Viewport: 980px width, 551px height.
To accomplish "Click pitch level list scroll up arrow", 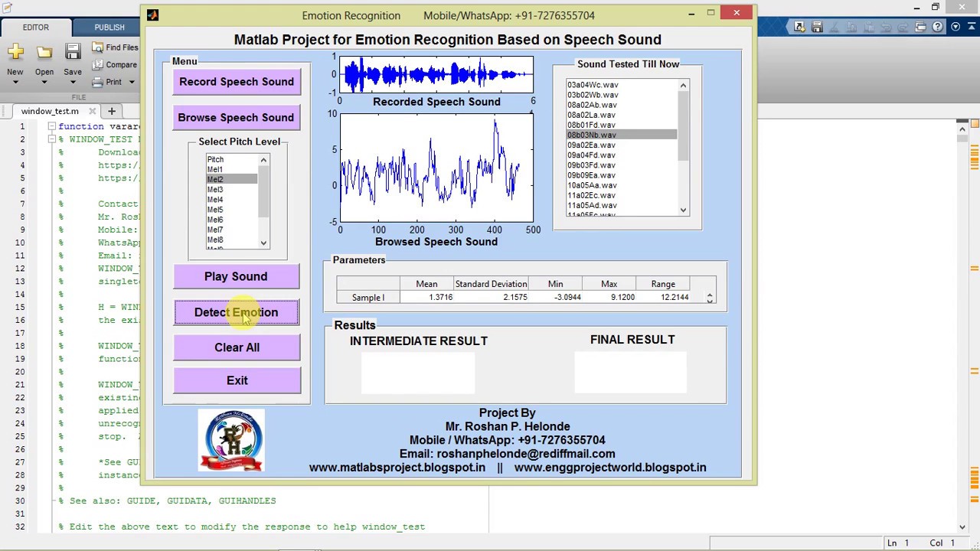I will pyautogui.click(x=263, y=160).
